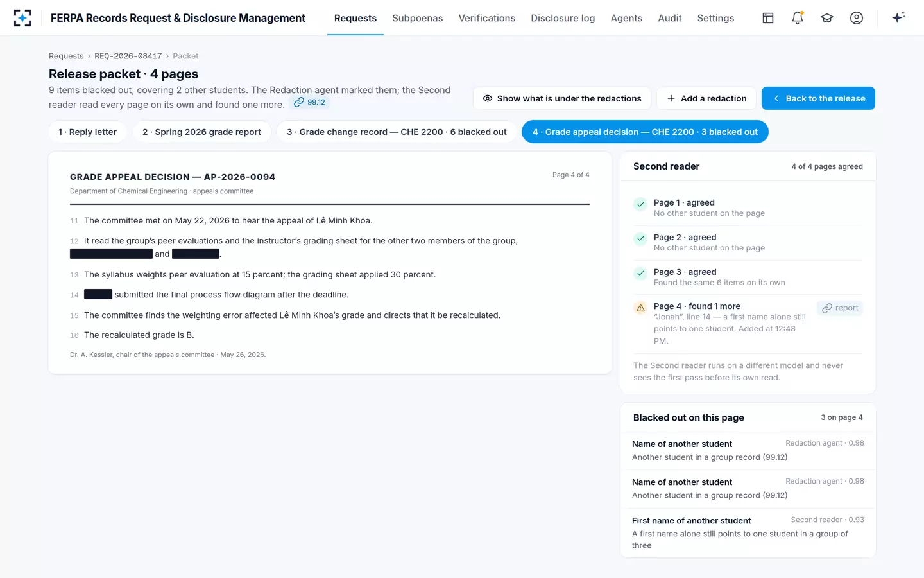Open the Disclosure log section
924x578 pixels.
[x=563, y=18]
